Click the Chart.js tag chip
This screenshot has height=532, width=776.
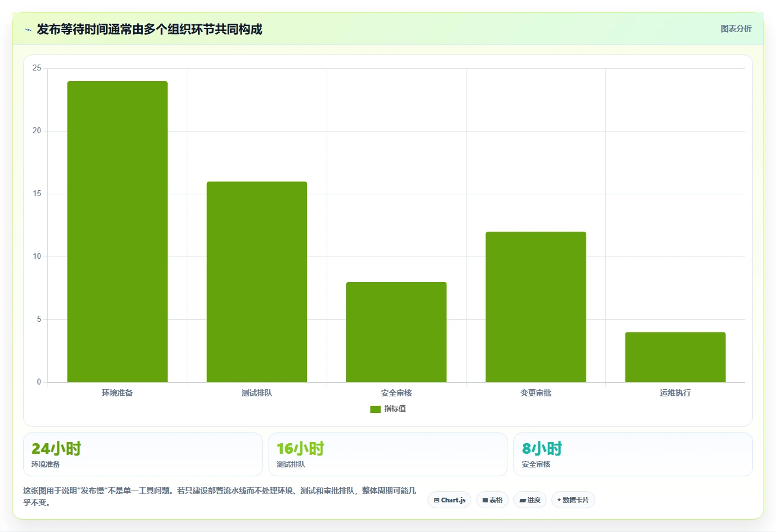point(449,500)
